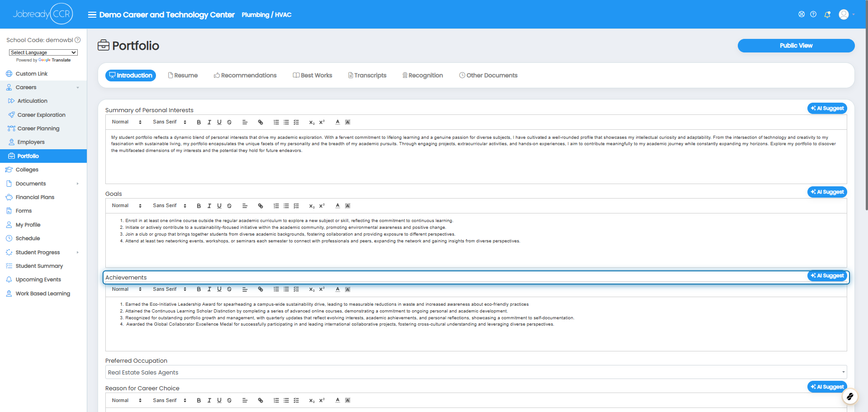Insert bullet list in Summary of Personal Interests toolbar
The image size is (868, 412).
pos(286,122)
